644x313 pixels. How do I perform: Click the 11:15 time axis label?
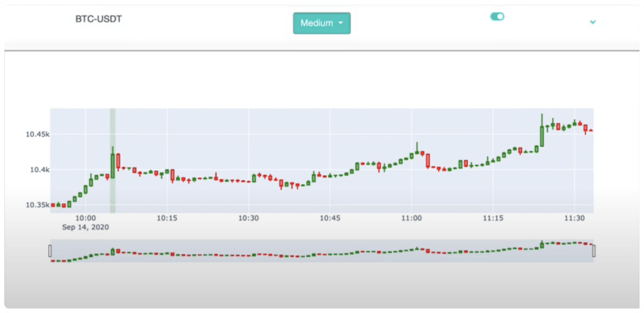click(x=492, y=218)
